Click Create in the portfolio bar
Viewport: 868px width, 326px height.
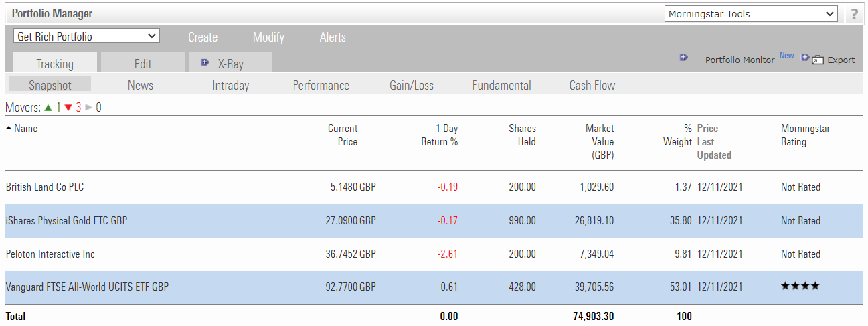[203, 37]
